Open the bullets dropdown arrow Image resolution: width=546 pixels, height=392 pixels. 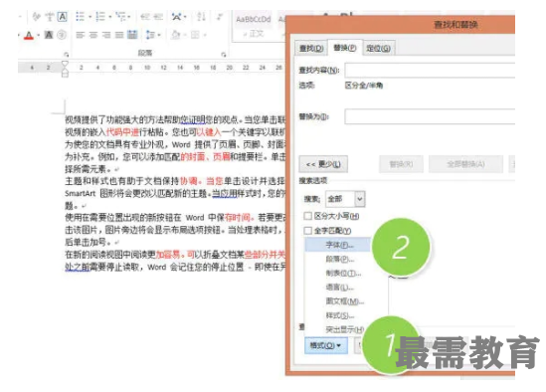[x=90, y=16]
